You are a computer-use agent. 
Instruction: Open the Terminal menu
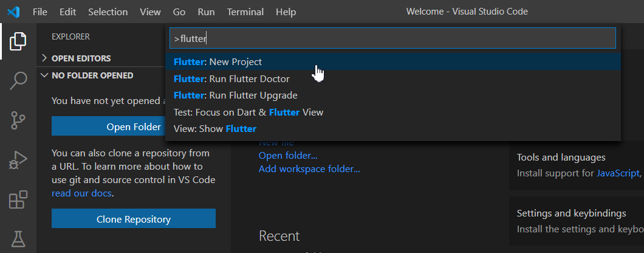(x=247, y=12)
